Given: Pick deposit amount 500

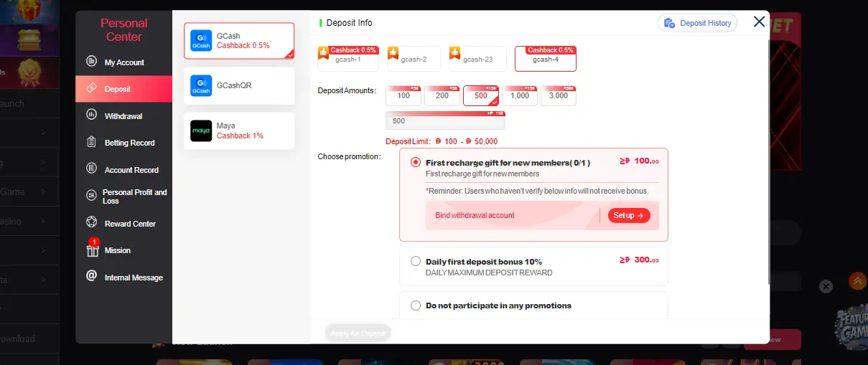Looking at the screenshot, I should [x=481, y=95].
